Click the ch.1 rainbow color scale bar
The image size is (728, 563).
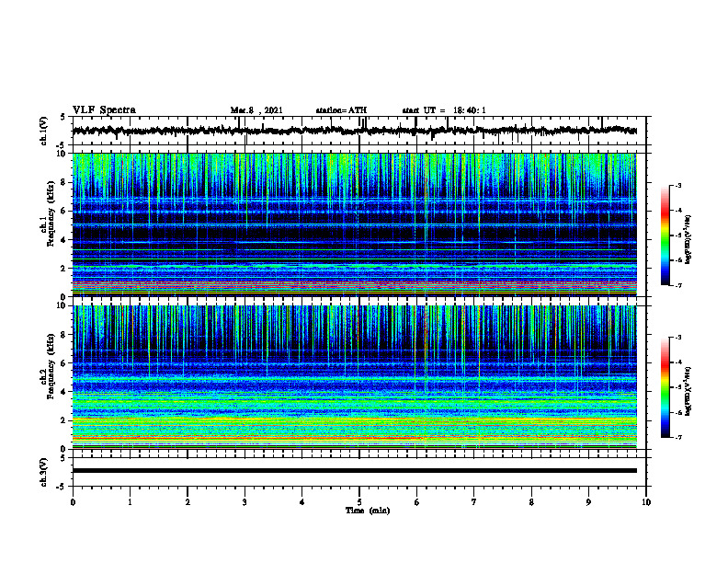tap(665, 236)
